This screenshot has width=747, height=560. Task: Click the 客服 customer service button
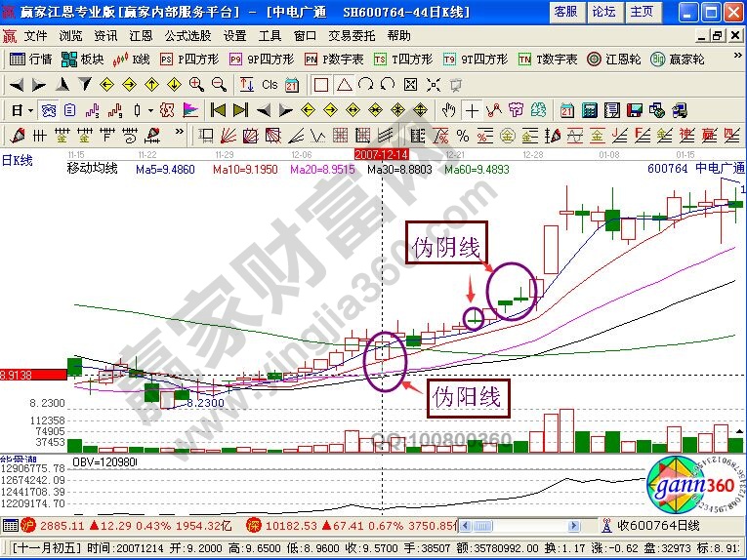pyautogui.click(x=566, y=12)
